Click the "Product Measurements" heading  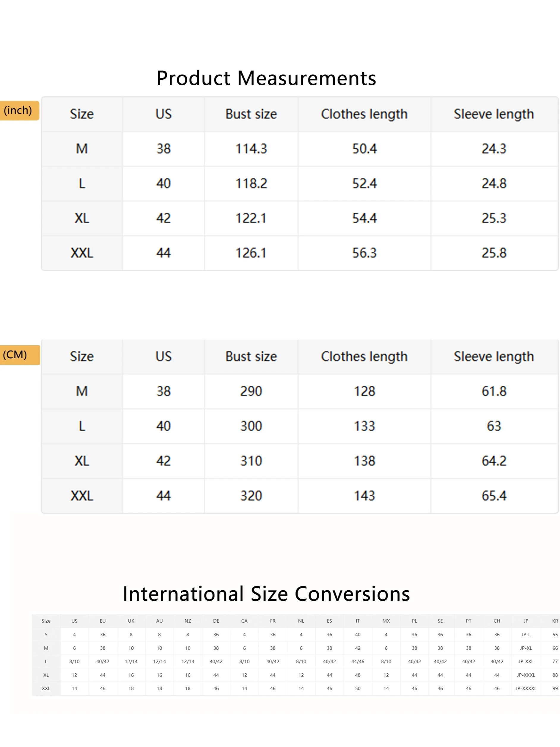pos(266,78)
